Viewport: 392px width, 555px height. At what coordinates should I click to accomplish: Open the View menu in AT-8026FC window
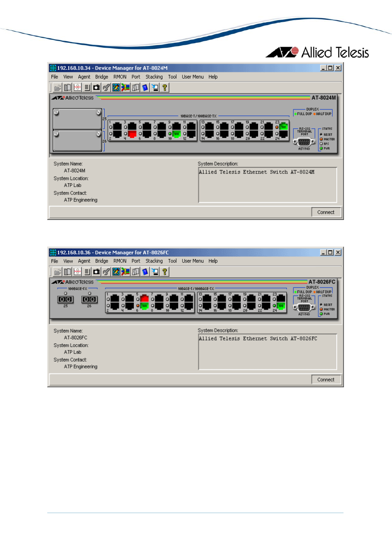coord(68,261)
